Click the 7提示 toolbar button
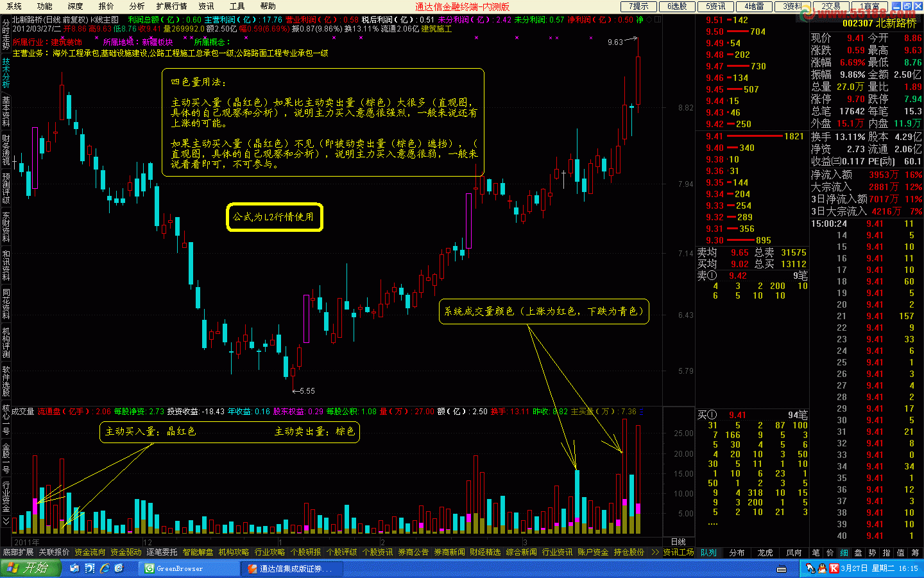 [x=638, y=6]
